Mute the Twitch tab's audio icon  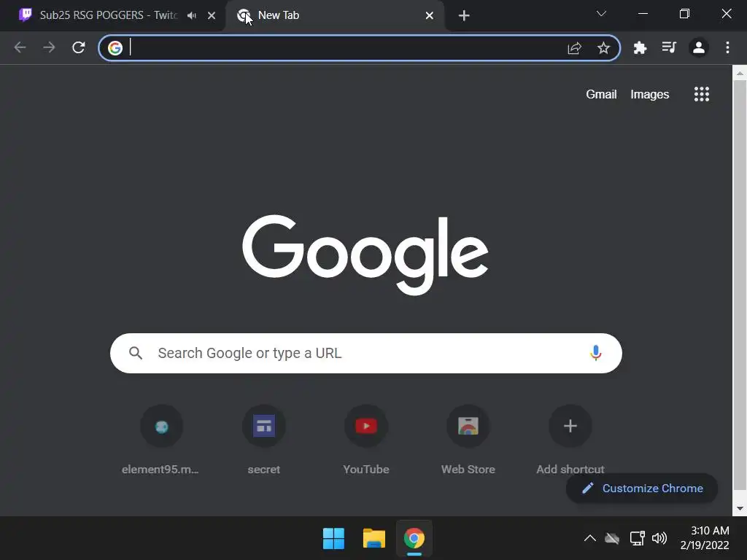click(x=192, y=16)
